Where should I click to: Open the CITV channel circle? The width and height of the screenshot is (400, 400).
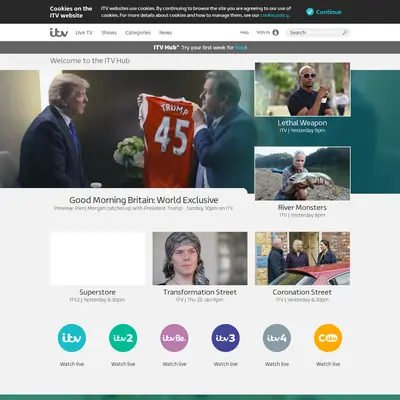pos(328,338)
